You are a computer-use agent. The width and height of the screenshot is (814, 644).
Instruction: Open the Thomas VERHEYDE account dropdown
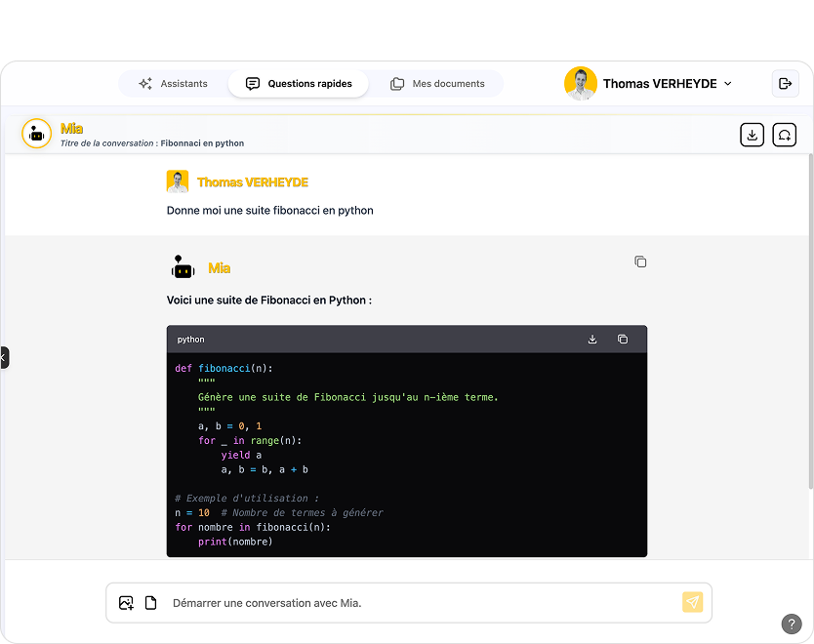coord(727,84)
